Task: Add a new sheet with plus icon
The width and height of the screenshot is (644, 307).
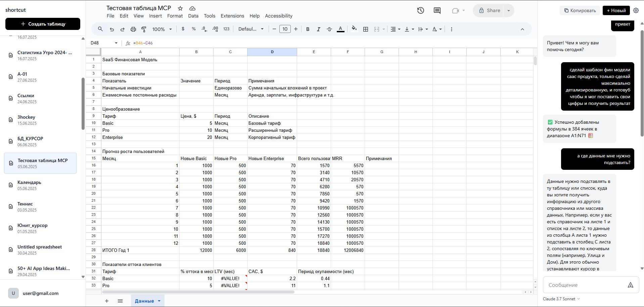Action: tap(107, 301)
